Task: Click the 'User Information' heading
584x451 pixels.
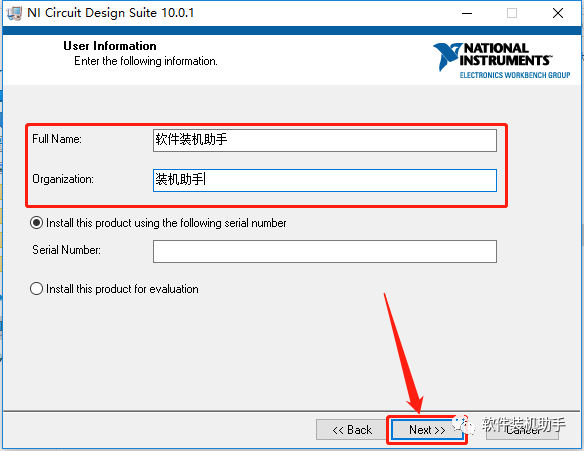Action: tap(110, 46)
